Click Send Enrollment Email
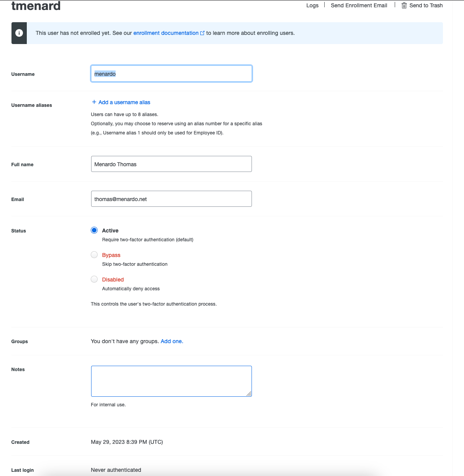The image size is (464, 476). point(359,5)
